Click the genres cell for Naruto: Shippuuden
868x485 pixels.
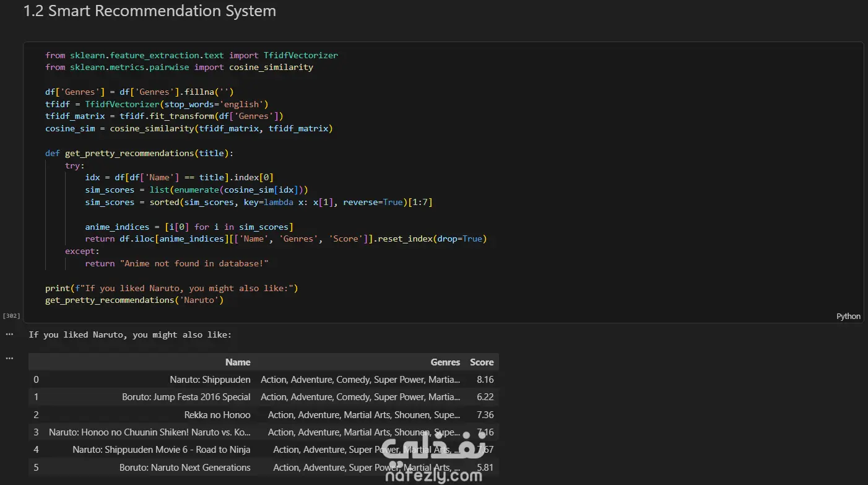360,380
